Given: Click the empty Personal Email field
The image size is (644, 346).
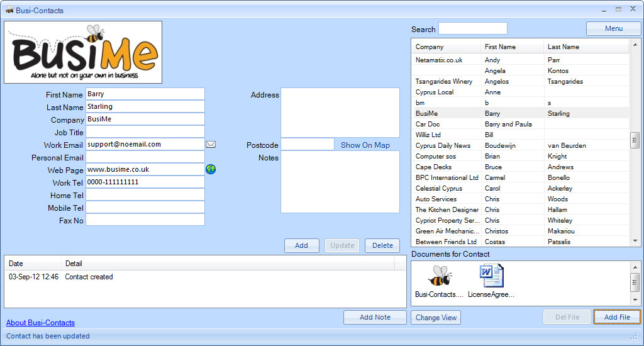Looking at the screenshot, I should [145, 157].
